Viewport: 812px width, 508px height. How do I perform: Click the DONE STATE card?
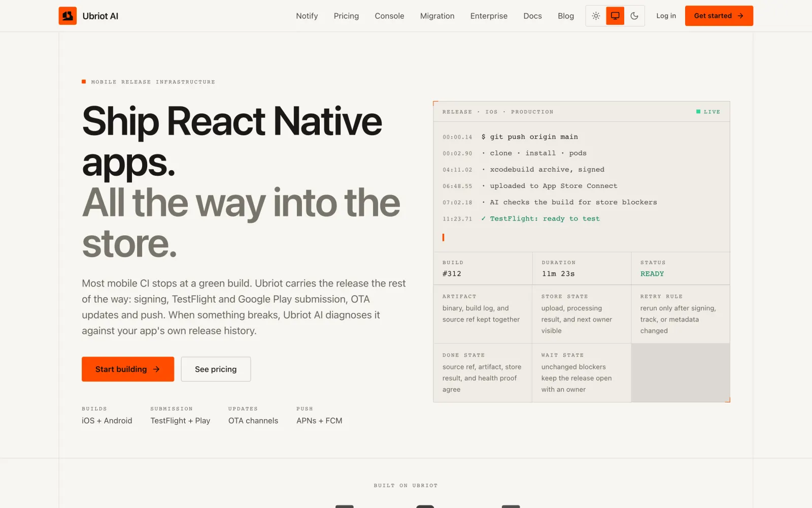pyautogui.click(x=483, y=373)
